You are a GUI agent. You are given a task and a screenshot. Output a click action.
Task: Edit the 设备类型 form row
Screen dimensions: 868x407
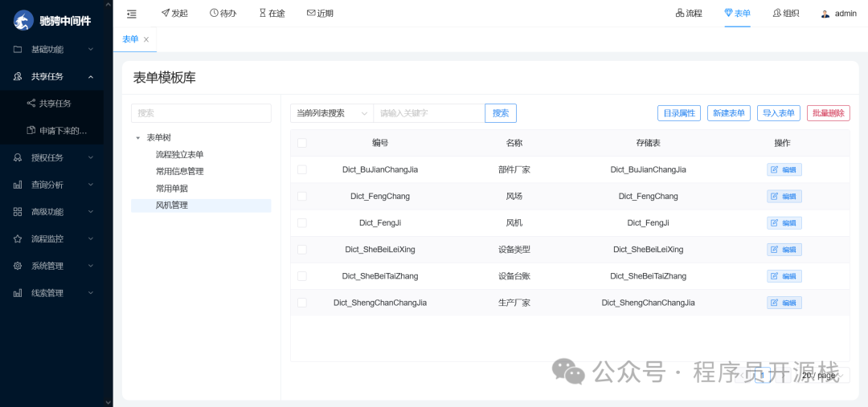[784, 250]
